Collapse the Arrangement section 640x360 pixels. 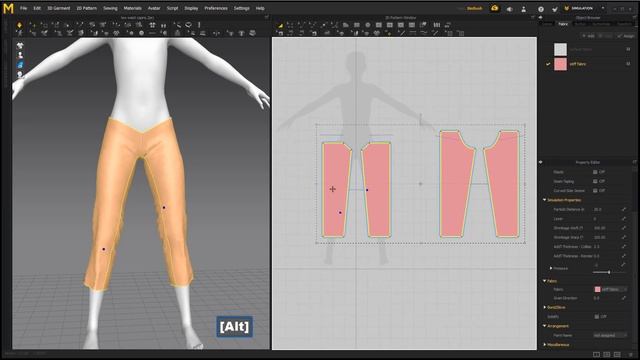click(x=544, y=326)
